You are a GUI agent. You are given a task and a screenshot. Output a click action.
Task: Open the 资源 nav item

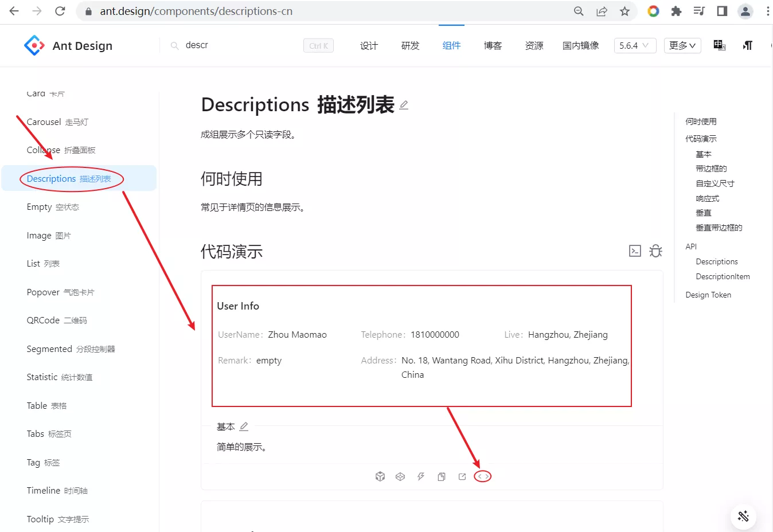(534, 46)
